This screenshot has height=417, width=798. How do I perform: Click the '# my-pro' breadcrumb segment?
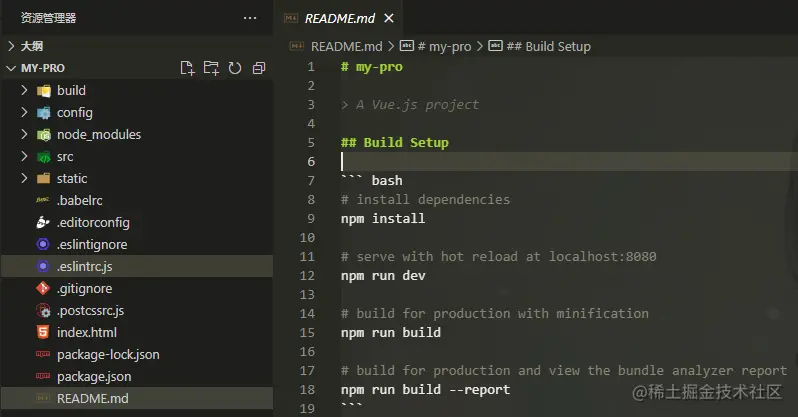tap(444, 47)
